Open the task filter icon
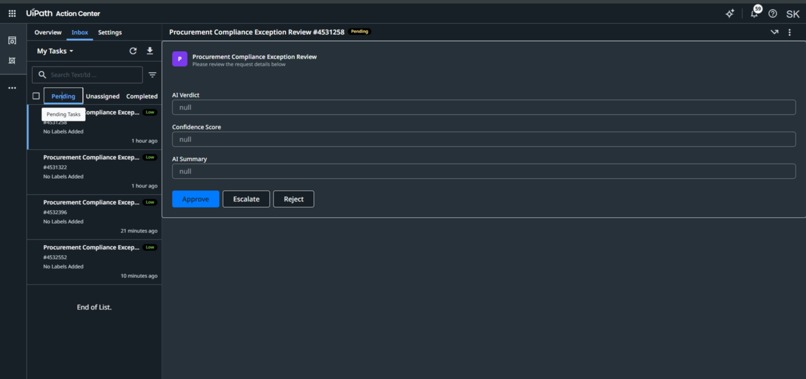The width and height of the screenshot is (806, 379). pos(153,75)
